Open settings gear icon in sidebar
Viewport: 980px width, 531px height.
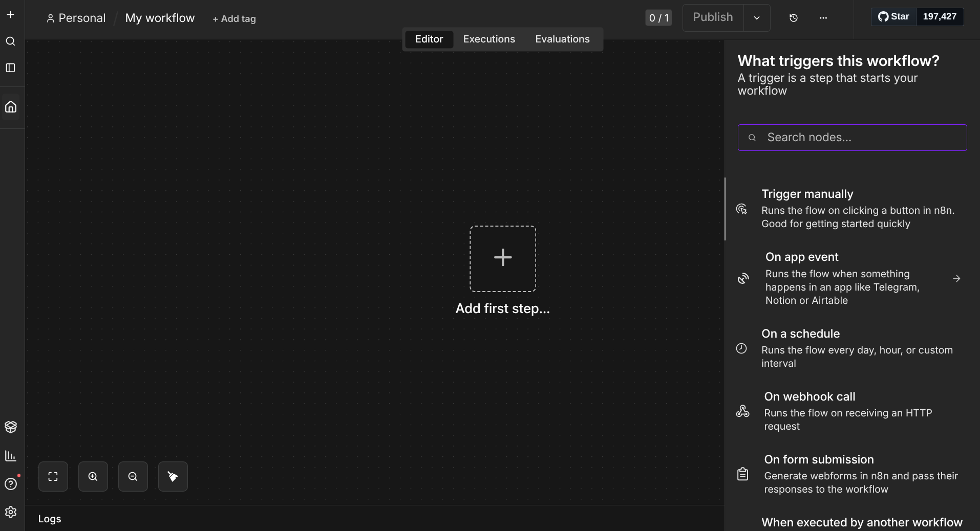11,512
